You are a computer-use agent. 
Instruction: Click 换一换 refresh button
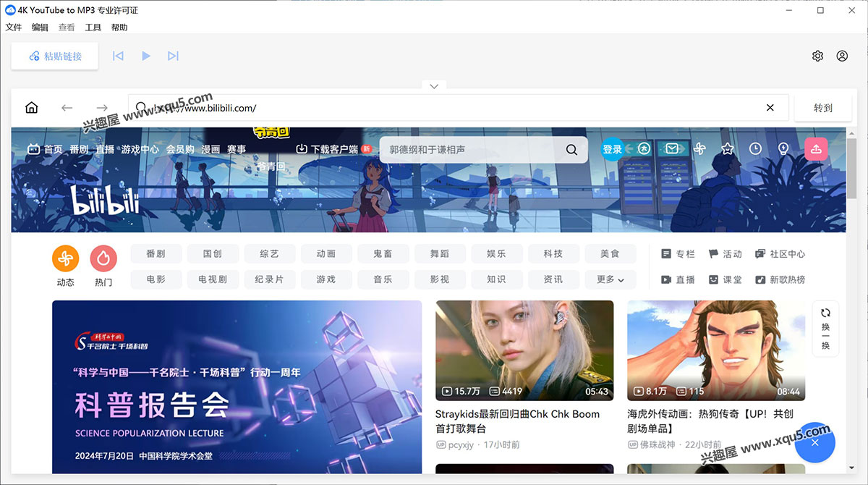(825, 329)
